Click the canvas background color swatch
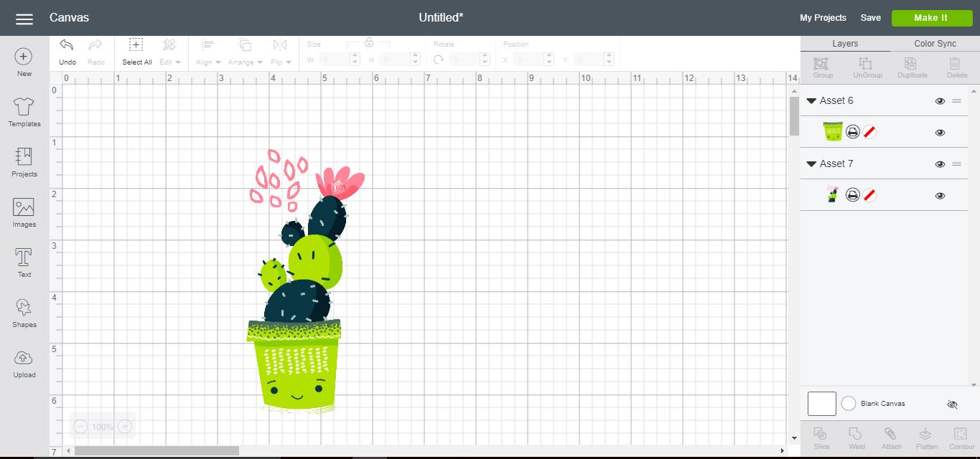The image size is (980, 459). 821,403
